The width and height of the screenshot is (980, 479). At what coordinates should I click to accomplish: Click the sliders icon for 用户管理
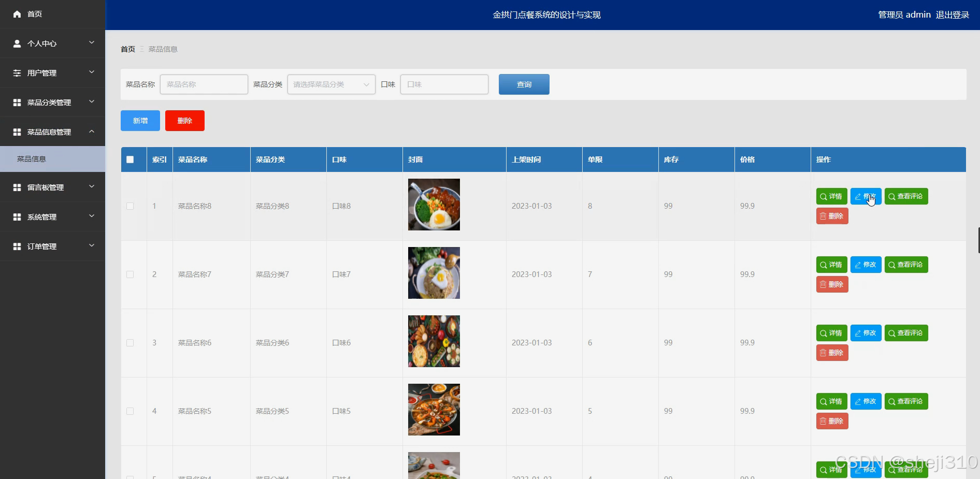tap(17, 73)
